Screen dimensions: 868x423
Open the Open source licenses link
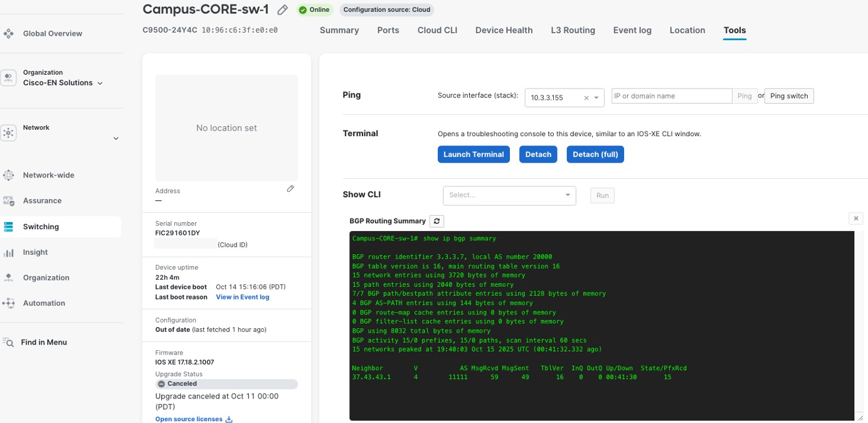click(189, 419)
